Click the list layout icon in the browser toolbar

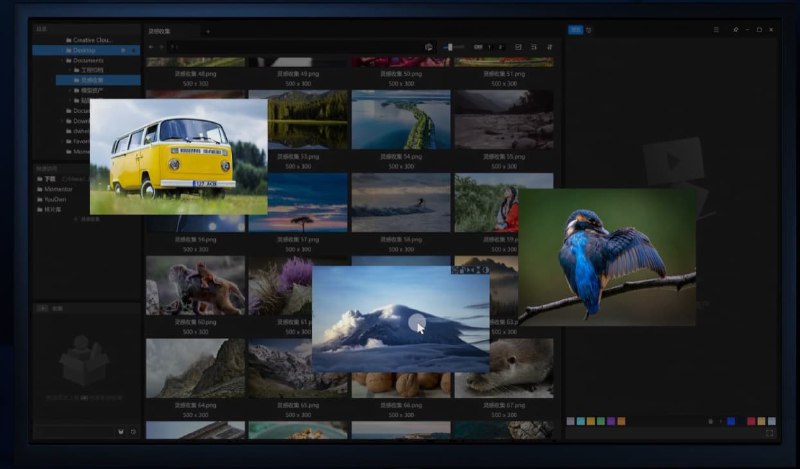point(534,47)
